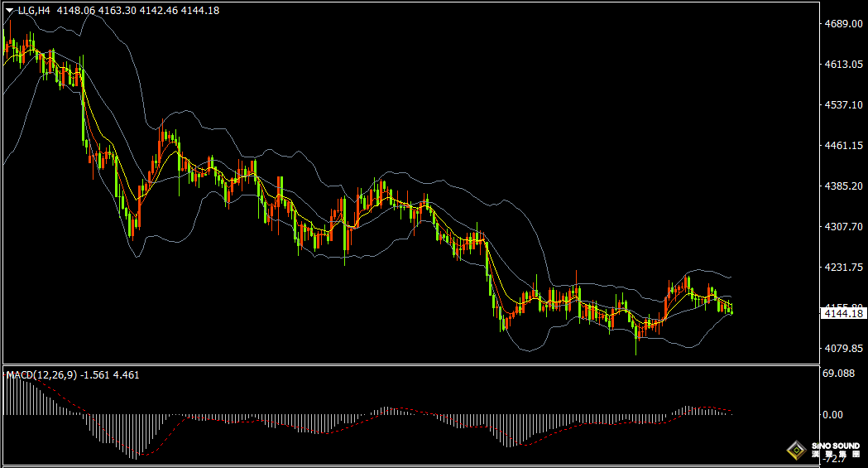Click the 4231.75 price axis label
Viewport: 868px width, 468px height.
point(844,267)
